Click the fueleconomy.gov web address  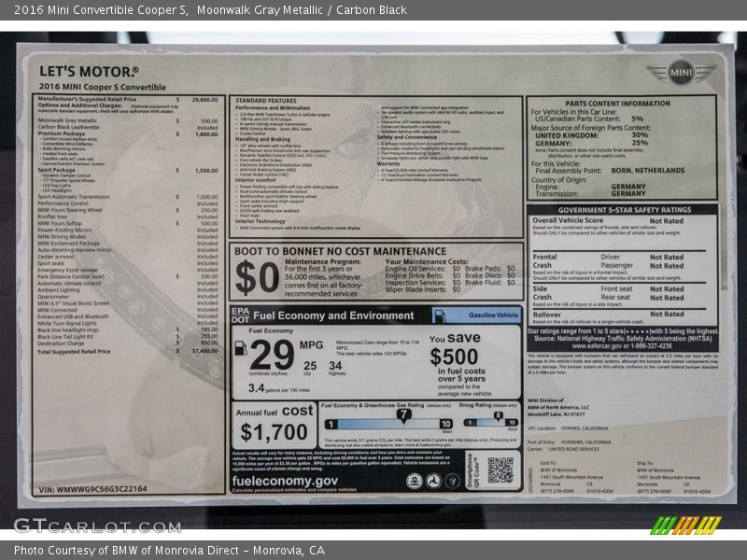(285, 481)
